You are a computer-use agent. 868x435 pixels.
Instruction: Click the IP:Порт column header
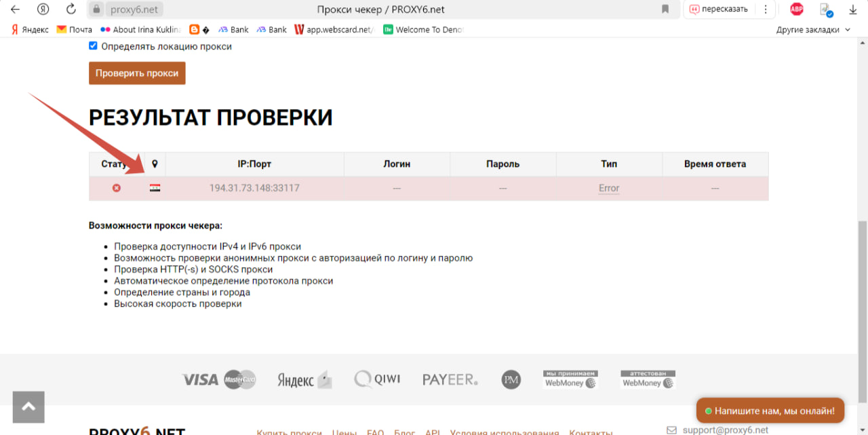pos(254,164)
